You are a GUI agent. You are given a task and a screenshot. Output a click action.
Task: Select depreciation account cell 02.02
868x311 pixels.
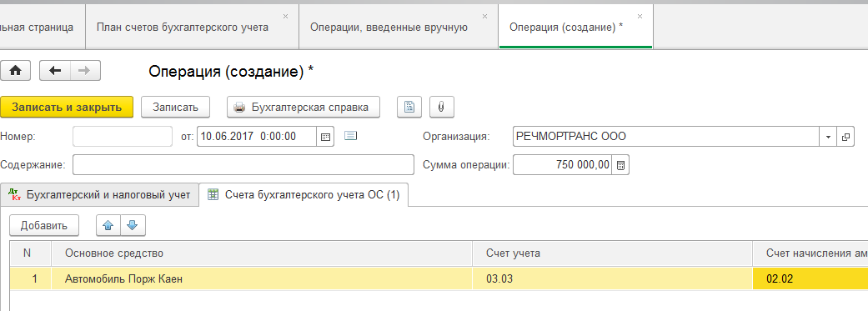pyautogui.click(x=810, y=279)
